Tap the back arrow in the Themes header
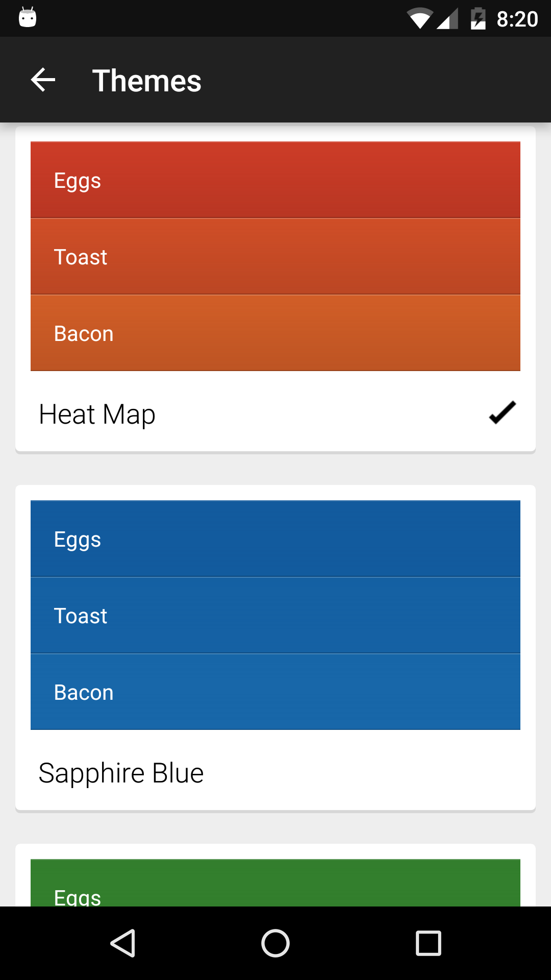The width and height of the screenshot is (551, 980). pyautogui.click(x=43, y=80)
